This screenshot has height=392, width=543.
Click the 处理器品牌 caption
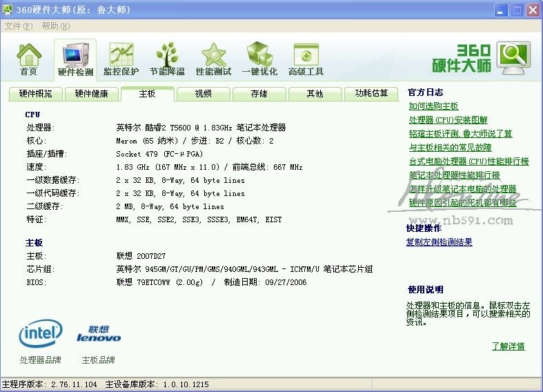41,360
